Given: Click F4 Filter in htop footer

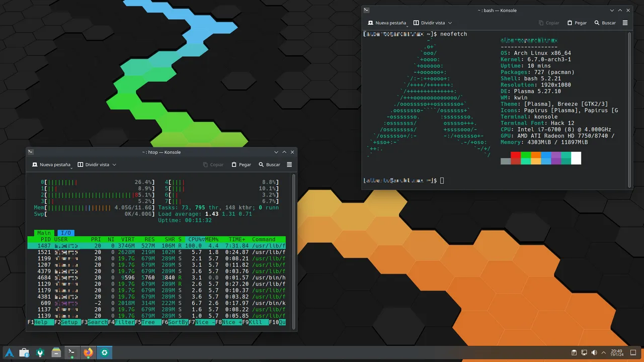Looking at the screenshot, I should [x=121, y=322].
